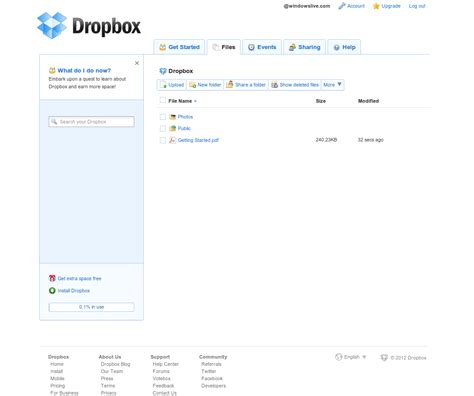Open the Get extra space free link

click(79, 278)
